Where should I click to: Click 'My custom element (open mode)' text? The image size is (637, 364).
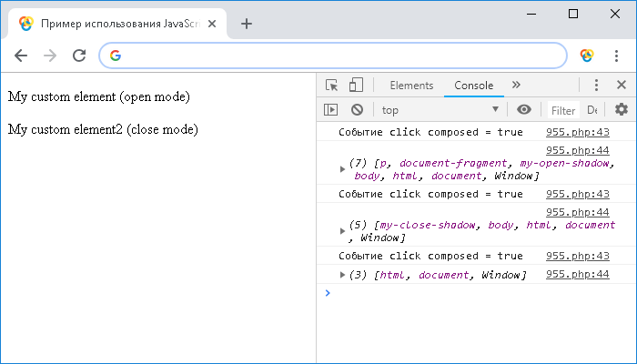click(99, 97)
